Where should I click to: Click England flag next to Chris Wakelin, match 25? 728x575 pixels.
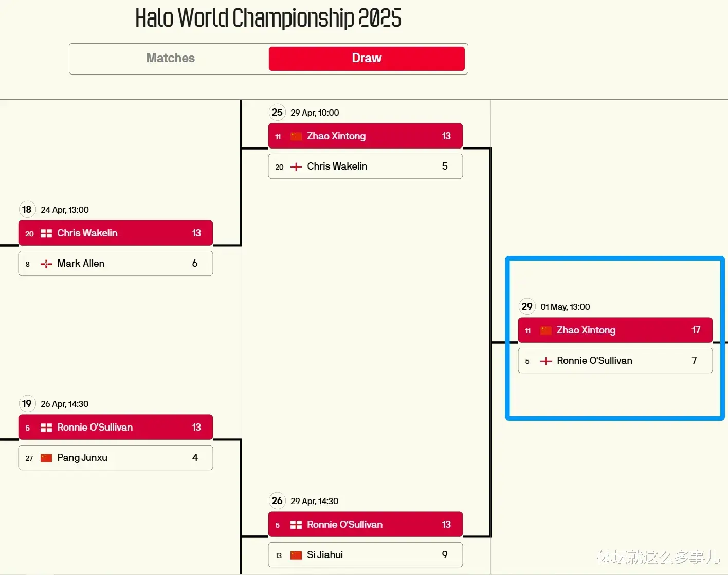point(296,166)
